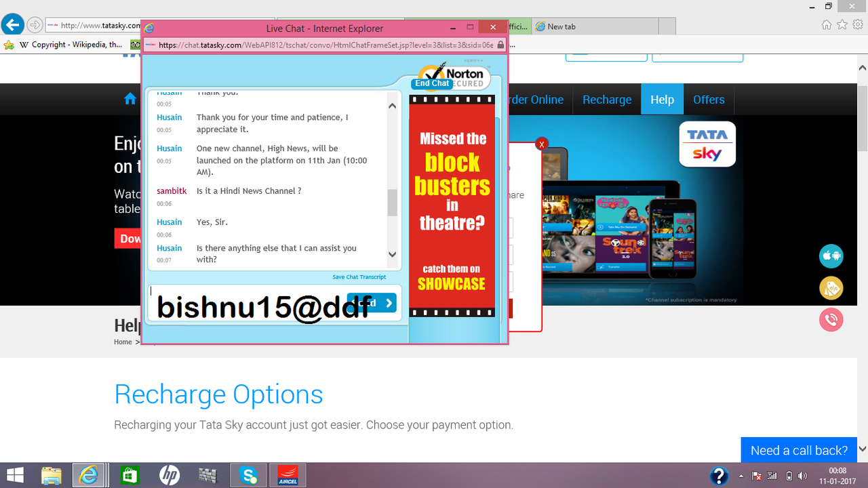Click End Chat button
868x488 pixels.
(432, 83)
